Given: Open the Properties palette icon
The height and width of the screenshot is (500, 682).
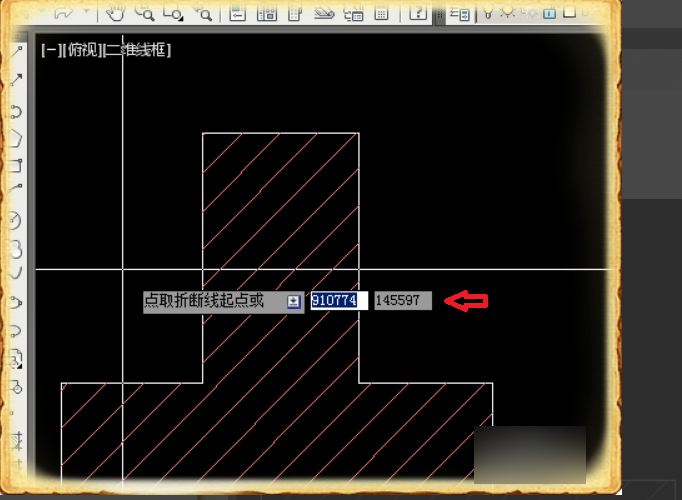Looking at the screenshot, I should tap(237, 13).
